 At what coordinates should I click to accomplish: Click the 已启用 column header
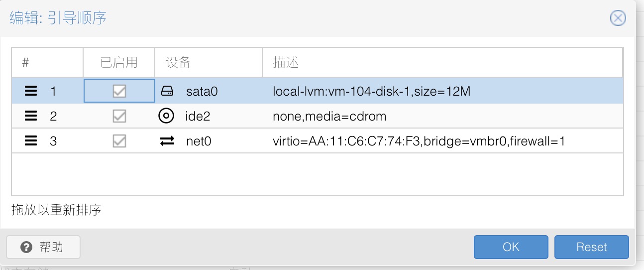point(119,63)
